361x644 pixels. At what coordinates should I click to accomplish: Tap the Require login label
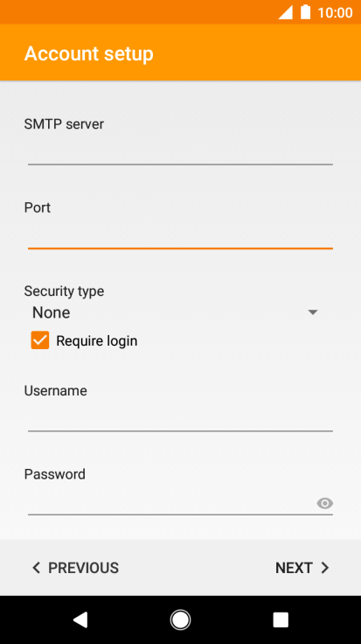click(x=96, y=341)
